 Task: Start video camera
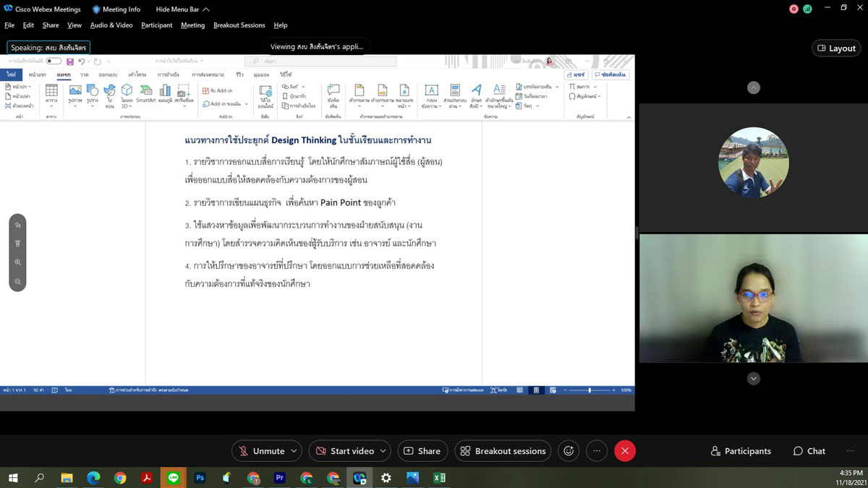[344, 451]
